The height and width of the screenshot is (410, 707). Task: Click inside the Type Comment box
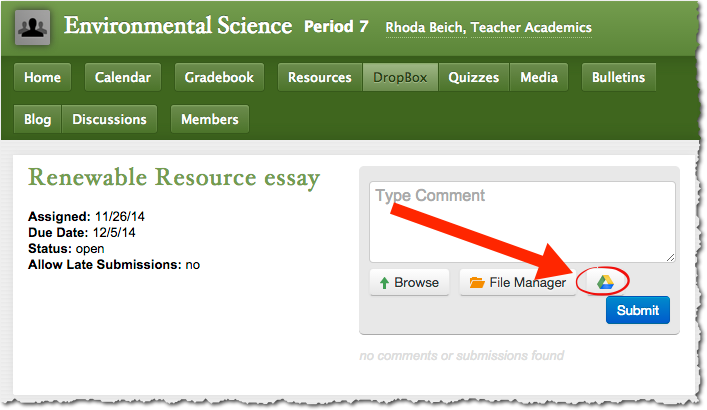tap(522, 221)
